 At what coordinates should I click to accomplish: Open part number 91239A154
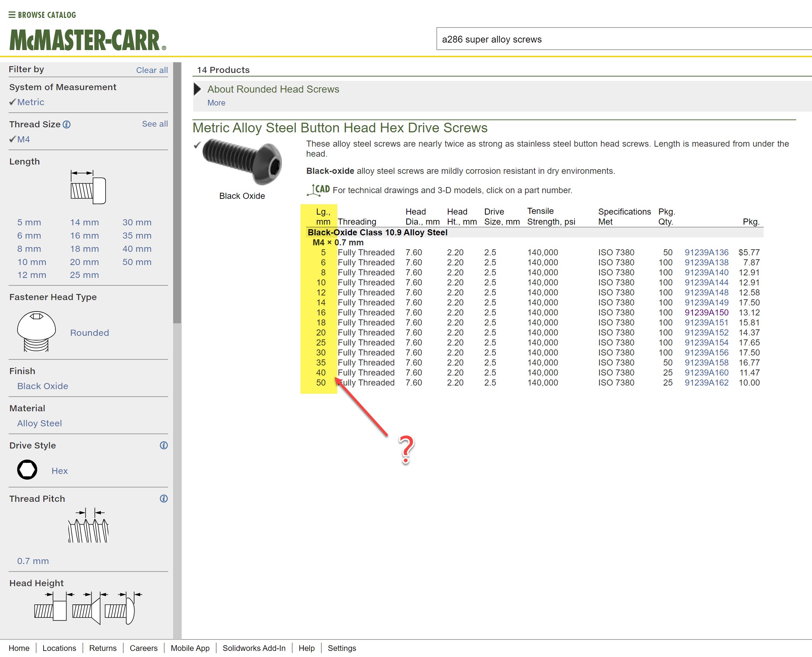[x=706, y=343]
